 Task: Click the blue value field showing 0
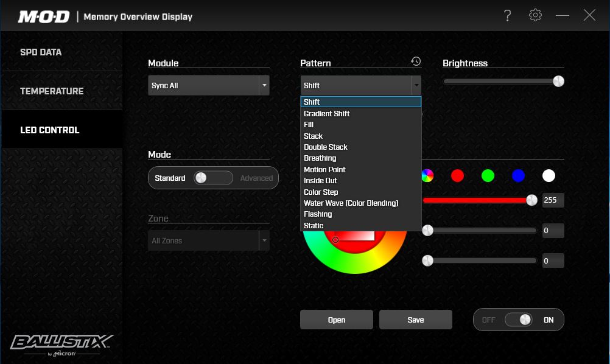tap(553, 261)
